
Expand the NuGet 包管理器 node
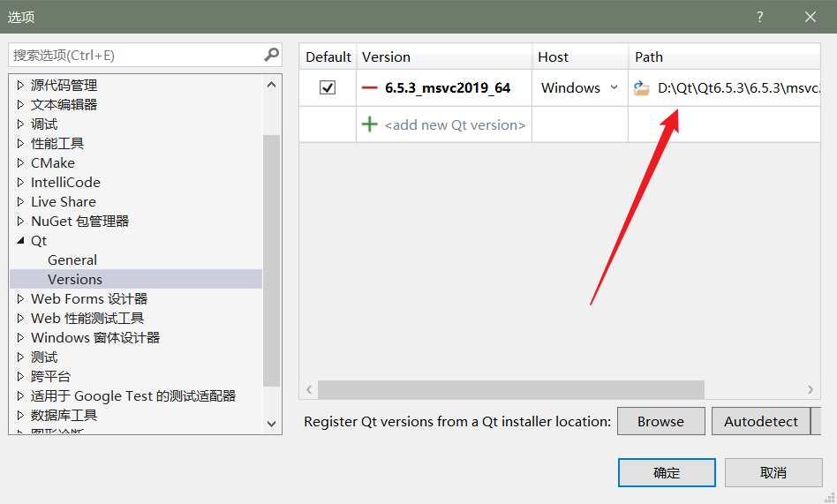[20, 221]
